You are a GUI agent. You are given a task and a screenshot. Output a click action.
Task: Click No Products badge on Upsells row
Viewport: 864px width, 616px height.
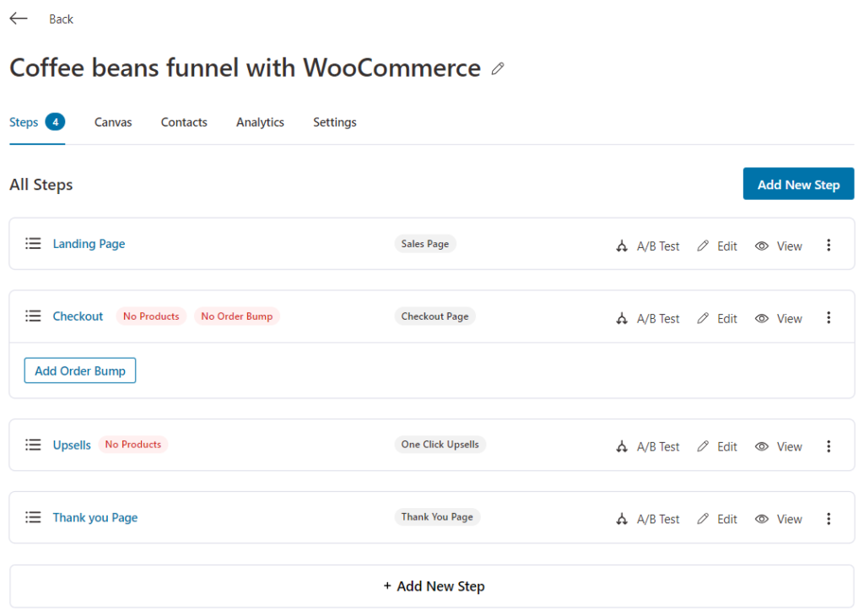pyautogui.click(x=133, y=444)
